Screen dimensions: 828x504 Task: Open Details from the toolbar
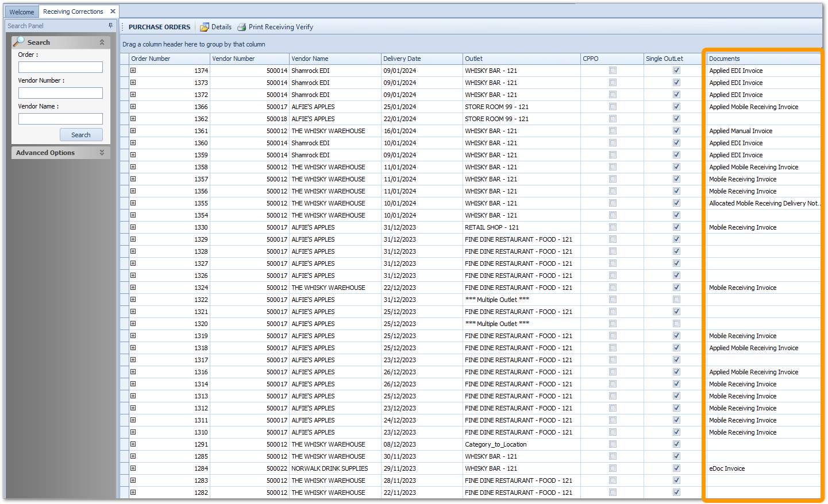coord(215,26)
